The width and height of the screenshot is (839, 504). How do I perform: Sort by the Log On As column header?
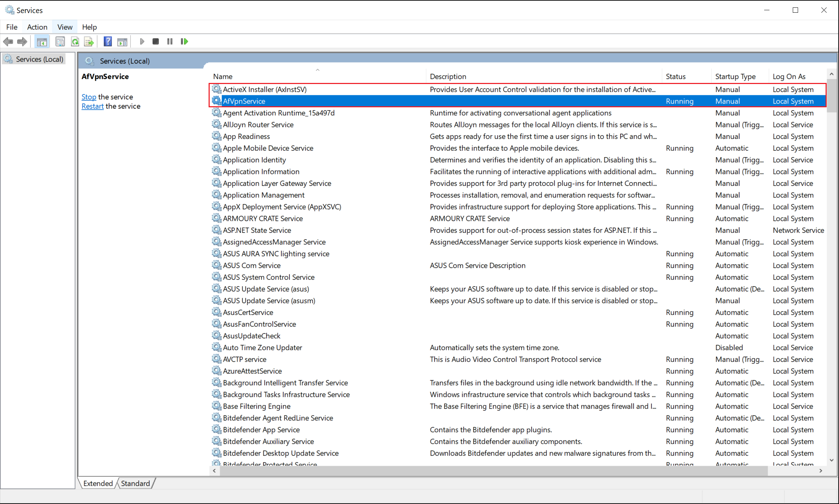tap(798, 76)
